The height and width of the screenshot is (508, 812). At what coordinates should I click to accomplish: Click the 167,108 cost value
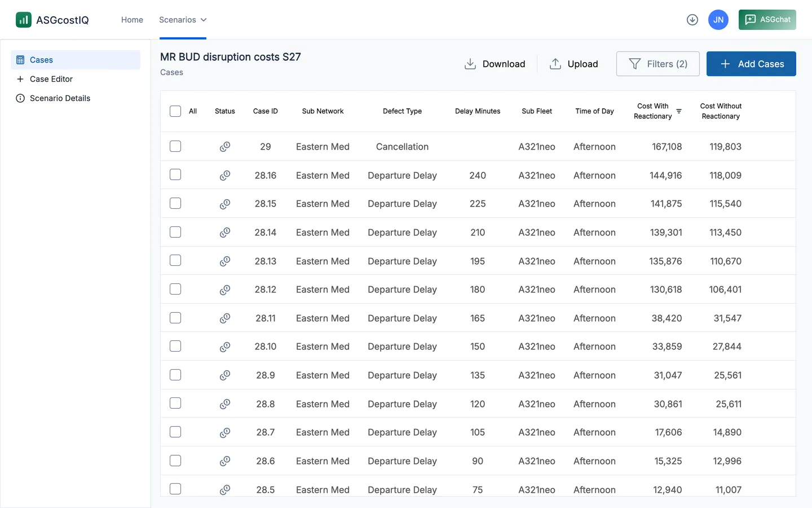pyautogui.click(x=667, y=147)
